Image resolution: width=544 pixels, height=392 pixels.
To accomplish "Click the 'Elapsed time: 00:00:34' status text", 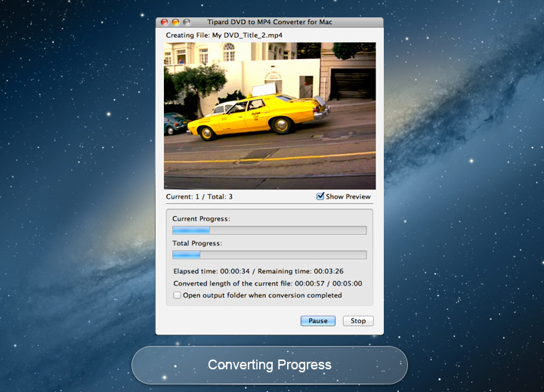I will [x=212, y=271].
